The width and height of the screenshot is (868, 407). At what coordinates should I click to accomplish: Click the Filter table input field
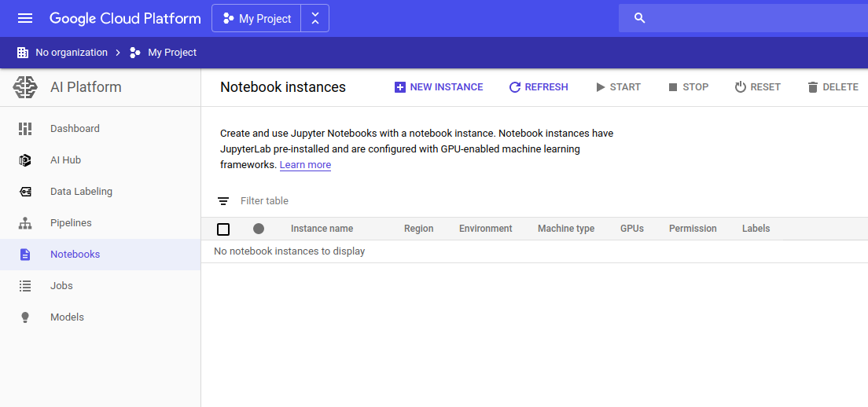tap(393, 201)
